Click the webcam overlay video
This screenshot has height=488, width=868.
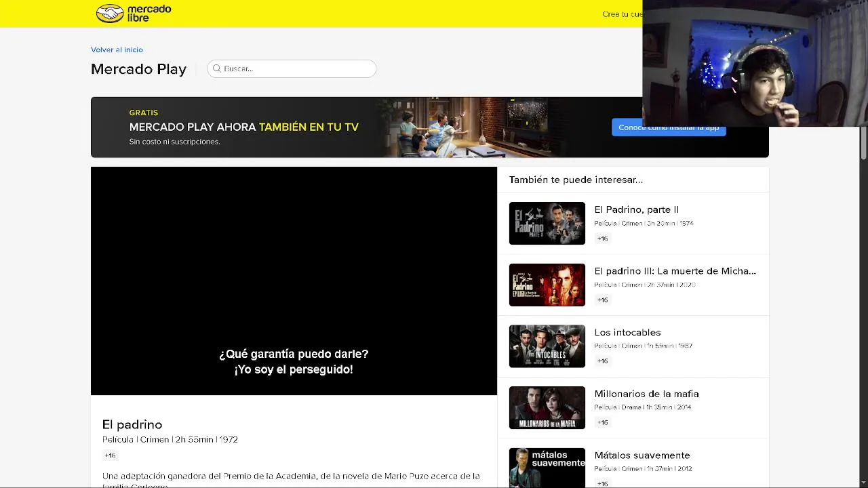click(755, 63)
